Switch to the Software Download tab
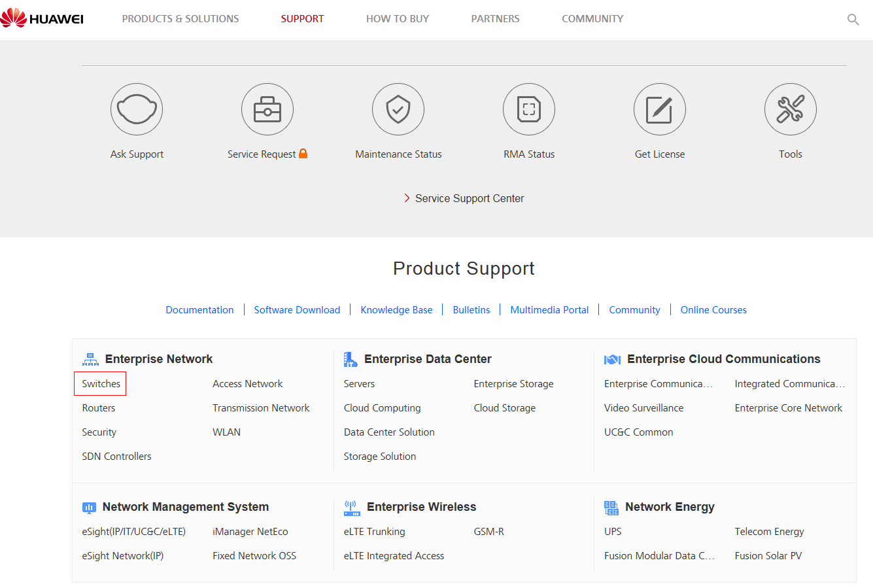The image size is (873, 588). (297, 310)
